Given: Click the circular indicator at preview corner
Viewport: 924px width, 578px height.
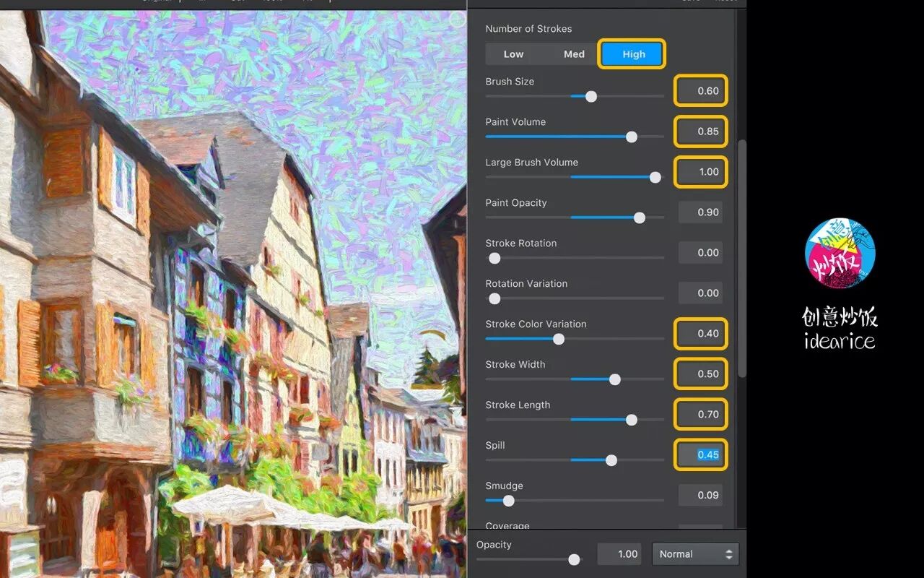Looking at the screenshot, I should 457,20.
